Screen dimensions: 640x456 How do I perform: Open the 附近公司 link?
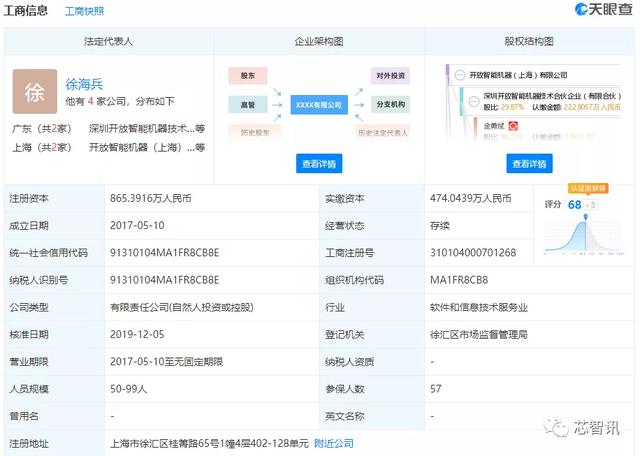(x=334, y=443)
